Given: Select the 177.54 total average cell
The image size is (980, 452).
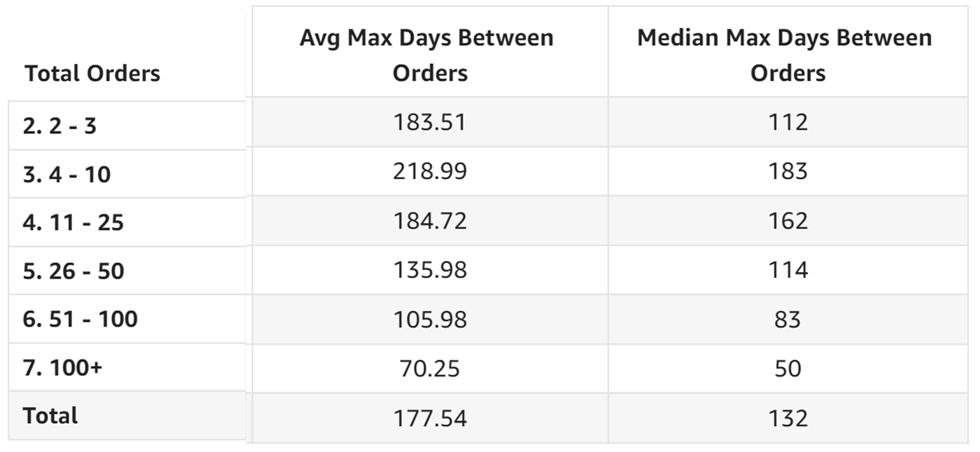Looking at the screenshot, I should 430,418.
